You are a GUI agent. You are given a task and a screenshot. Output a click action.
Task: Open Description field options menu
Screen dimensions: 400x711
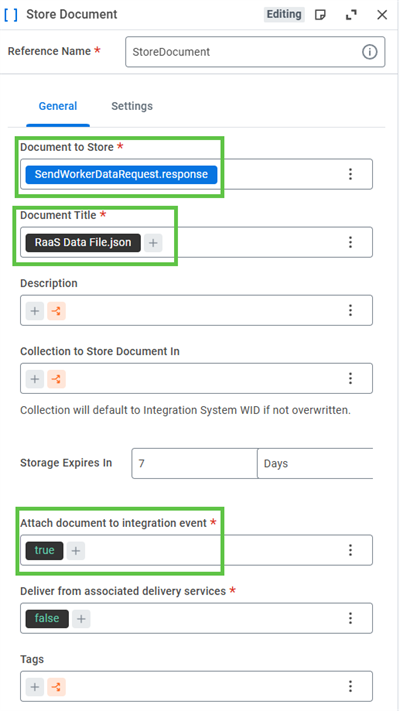(x=350, y=310)
